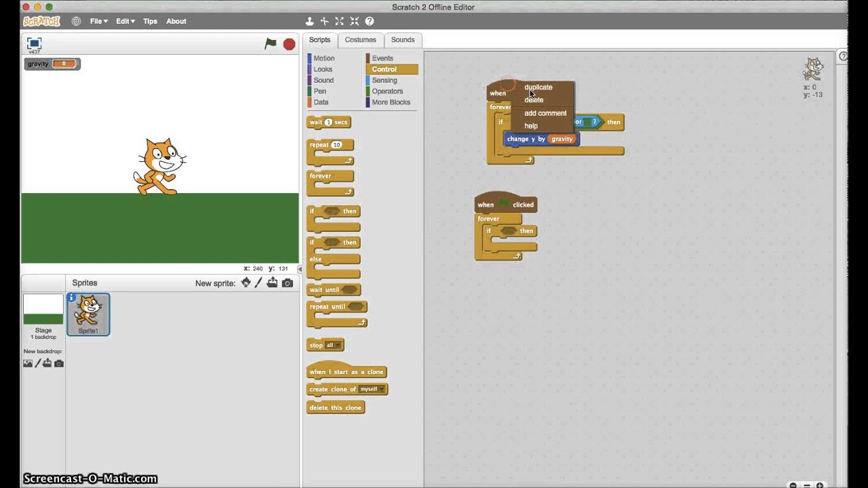The image size is (868, 488).
Task: Click cat sprite on the stage
Action: click(159, 166)
